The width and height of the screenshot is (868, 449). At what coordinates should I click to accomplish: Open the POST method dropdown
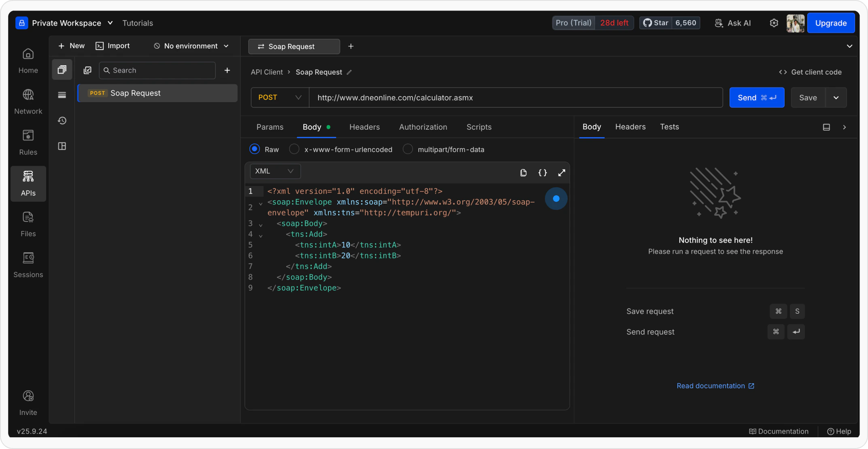[279, 97]
